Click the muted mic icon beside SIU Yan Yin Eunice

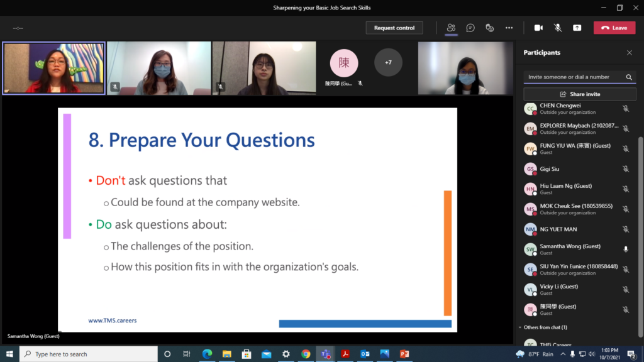point(626,270)
